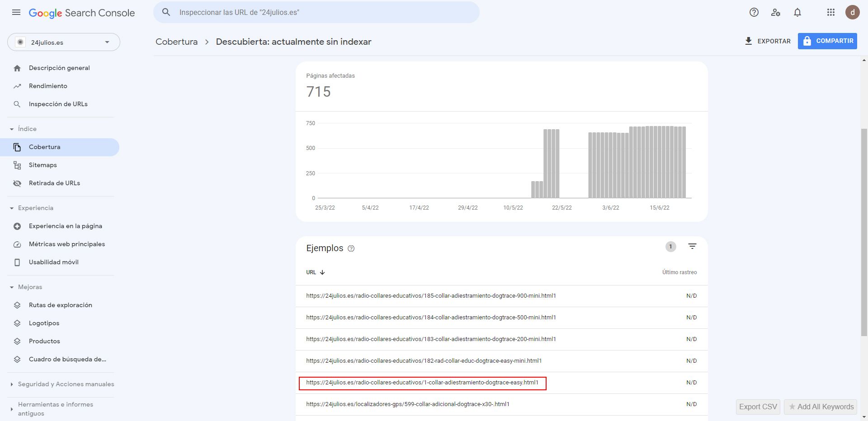Screen dimensions: 868x421
Task: Click the sitemap tree icon beside Sitemaps
Action: click(17, 165)
